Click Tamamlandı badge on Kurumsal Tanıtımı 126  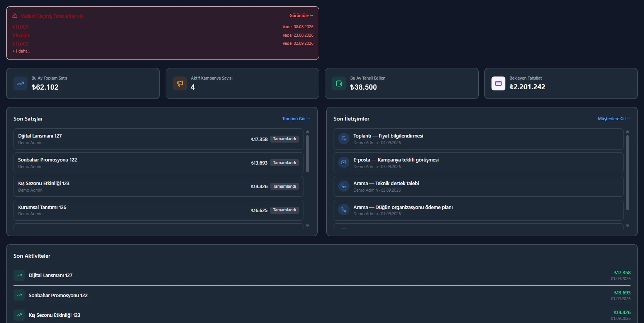(285, 210)
